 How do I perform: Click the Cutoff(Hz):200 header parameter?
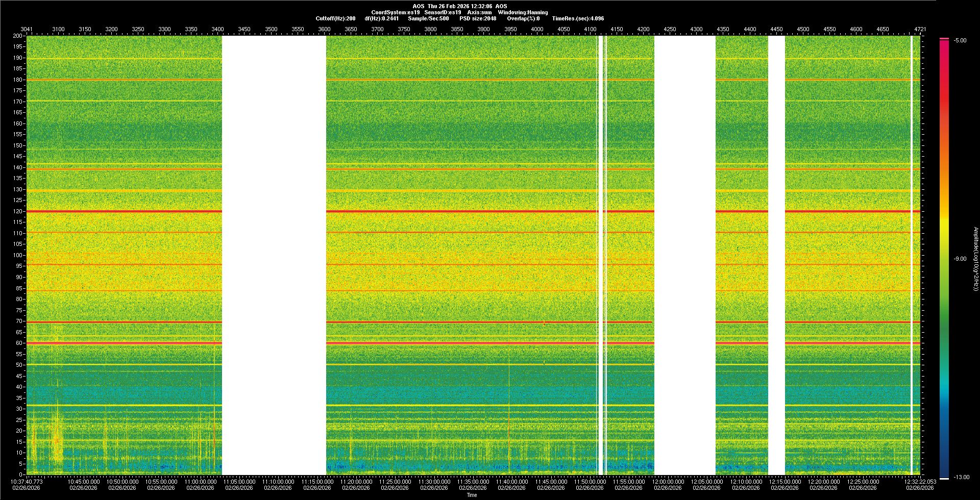point(335,18)
